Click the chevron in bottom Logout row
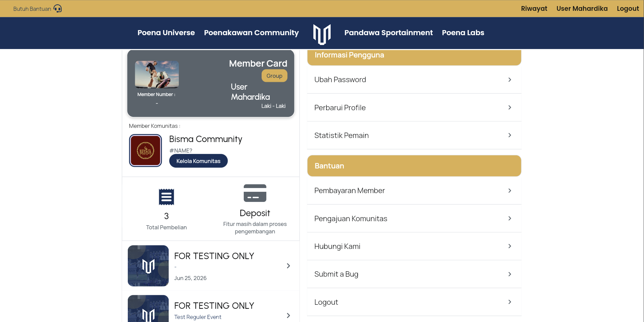The height and width of the screenshot is (322, 644). (x=510, y=302)
